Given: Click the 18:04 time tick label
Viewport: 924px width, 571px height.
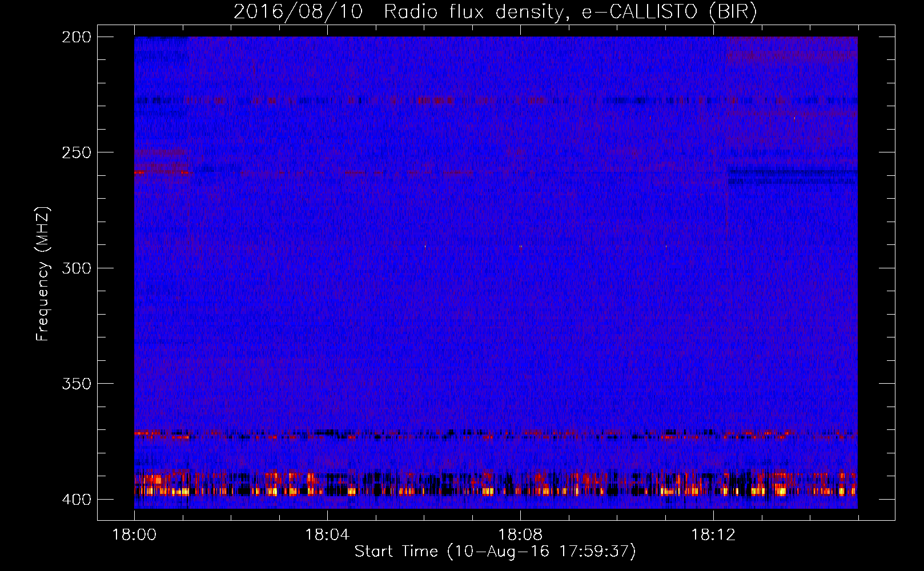Looking at the screenshot, I should (x=327, y=535).
